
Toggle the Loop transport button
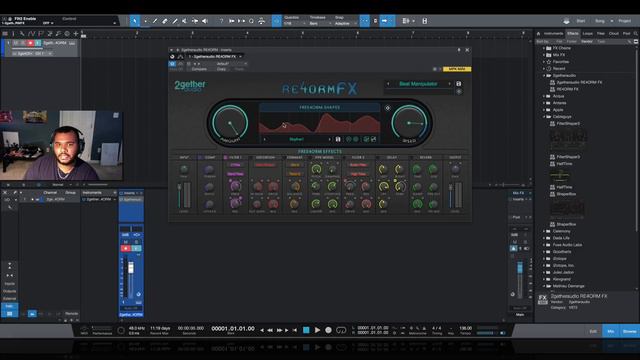click(341, 330)
